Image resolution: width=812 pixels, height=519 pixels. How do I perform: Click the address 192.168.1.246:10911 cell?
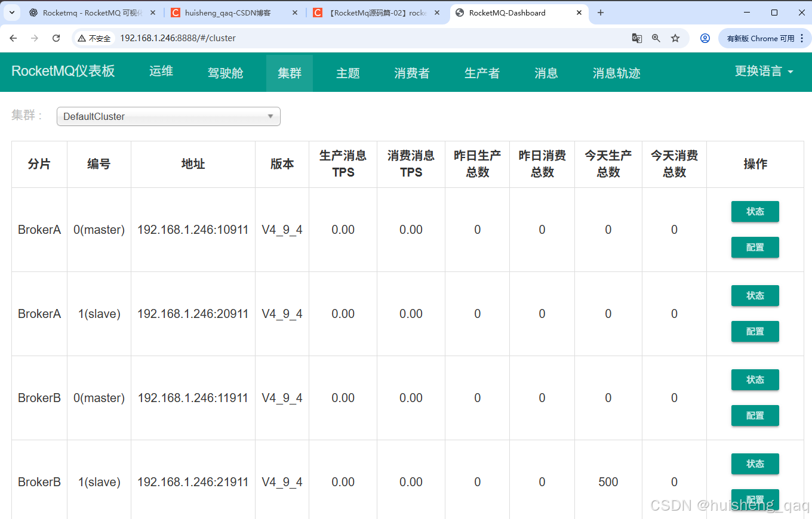pos(193,230)
